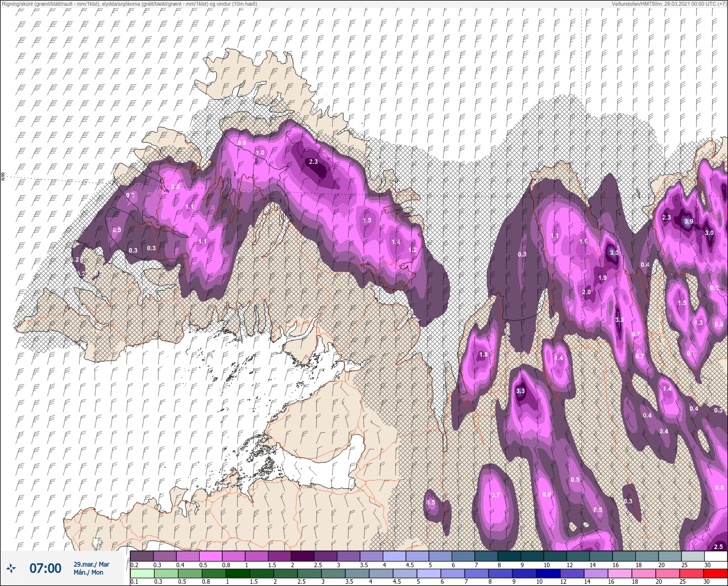728x586 pixels.
Task: Click the 1.6 precipitation value on the map
Action: point(583,242)
